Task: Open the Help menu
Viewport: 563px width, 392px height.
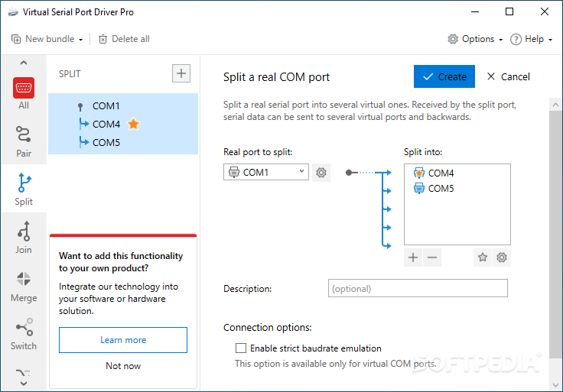Action: click(531, 39)
